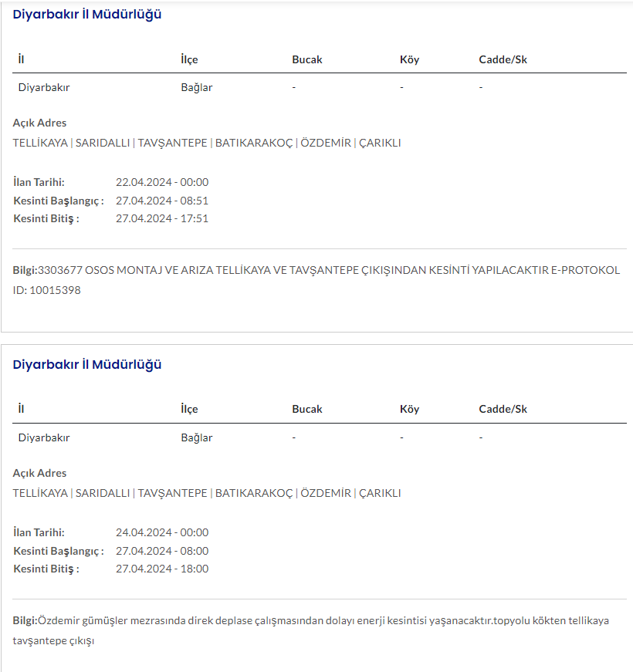
Task: Click the outage start time 27.04.2024 - 08:51
Action: point(162,201)
